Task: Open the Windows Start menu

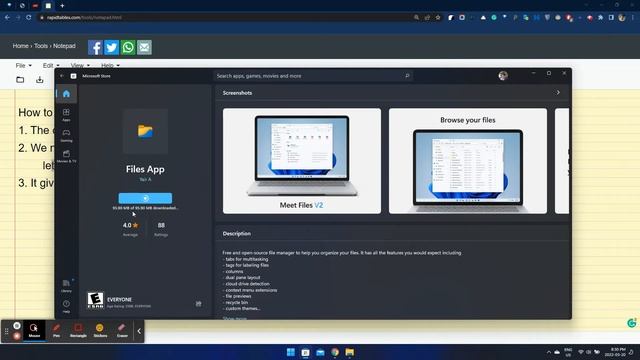Action: click(x=291, y=352)
